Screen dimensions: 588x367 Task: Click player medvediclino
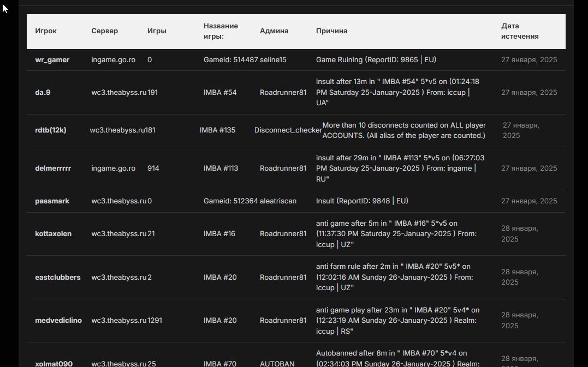(x=58, y=321)
